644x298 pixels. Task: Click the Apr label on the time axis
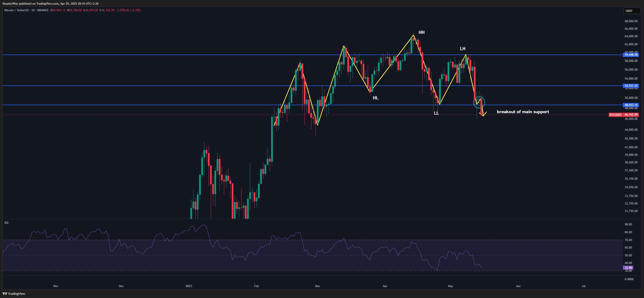tap(385, 286)
